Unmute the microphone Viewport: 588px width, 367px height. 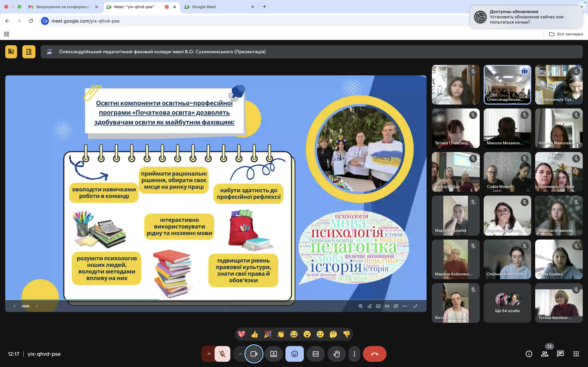tap(222, 354)
